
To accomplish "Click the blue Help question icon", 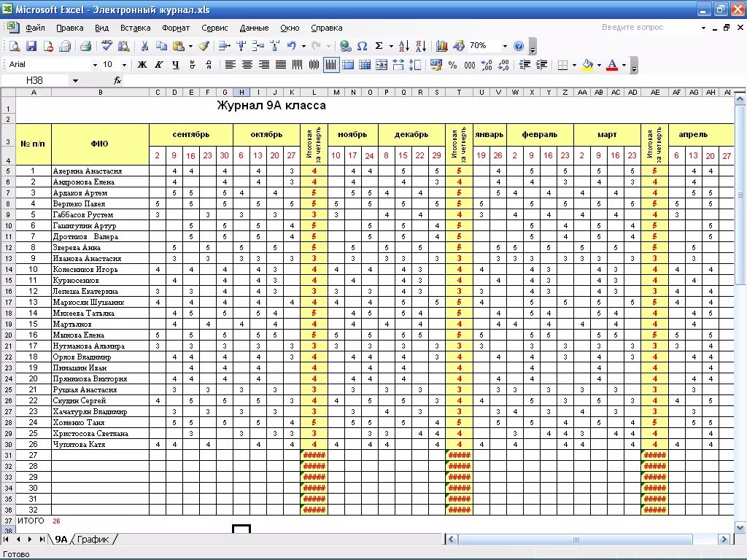I will [519, 46].
